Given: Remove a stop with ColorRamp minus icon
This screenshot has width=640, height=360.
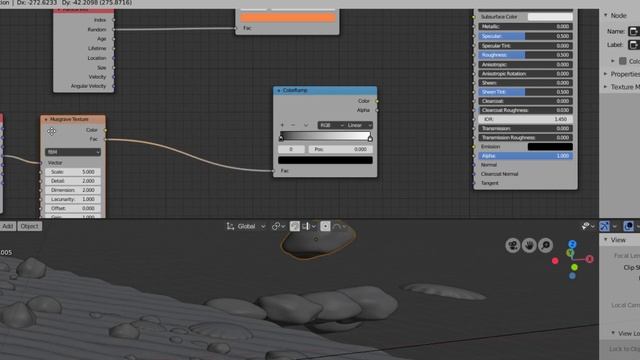Looking at the screenshot, I should pyautogui.click(x=293, y=125).
